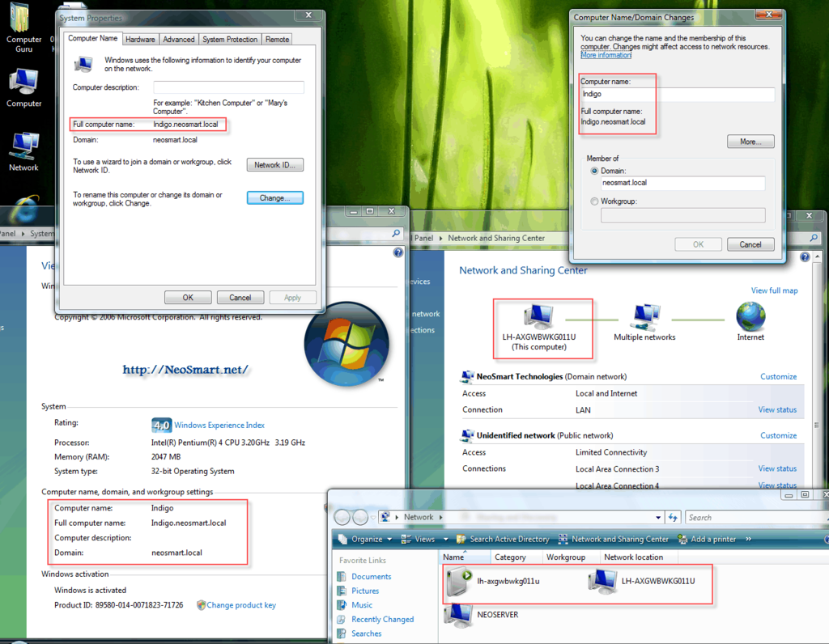This screenshot has width=829, height=644.
Task: Click the Change... button
Action: point(274,198)
